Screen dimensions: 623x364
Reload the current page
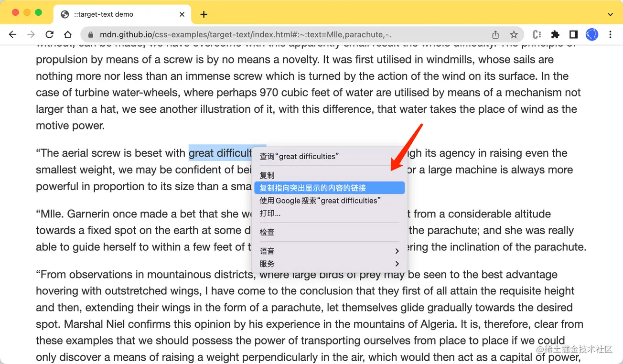pos(49,34)
